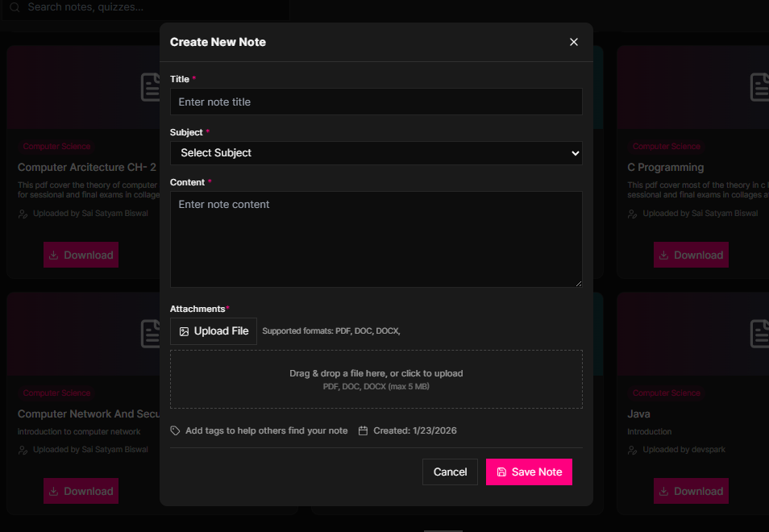Click document icon on Computer Arcitecture card
The image size is (769, 532).
(x=152, y=87)
